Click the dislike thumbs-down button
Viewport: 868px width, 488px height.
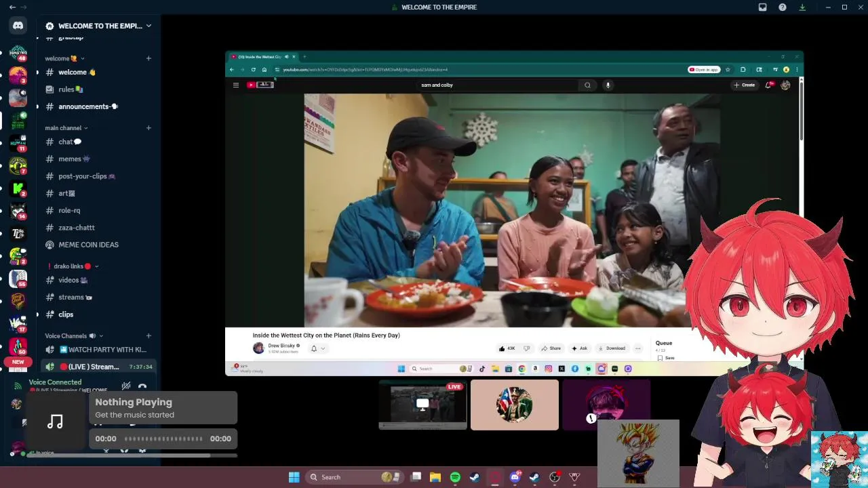coord(526,348)
